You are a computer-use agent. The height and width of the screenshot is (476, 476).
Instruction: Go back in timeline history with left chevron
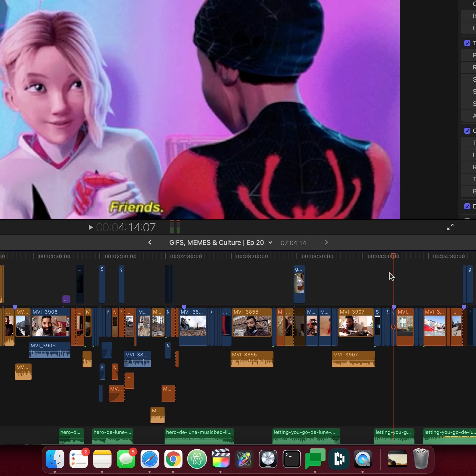(150, 242)
